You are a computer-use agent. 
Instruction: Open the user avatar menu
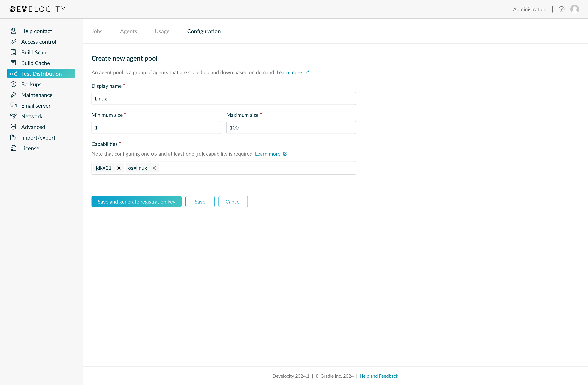[x=575, y=9]
